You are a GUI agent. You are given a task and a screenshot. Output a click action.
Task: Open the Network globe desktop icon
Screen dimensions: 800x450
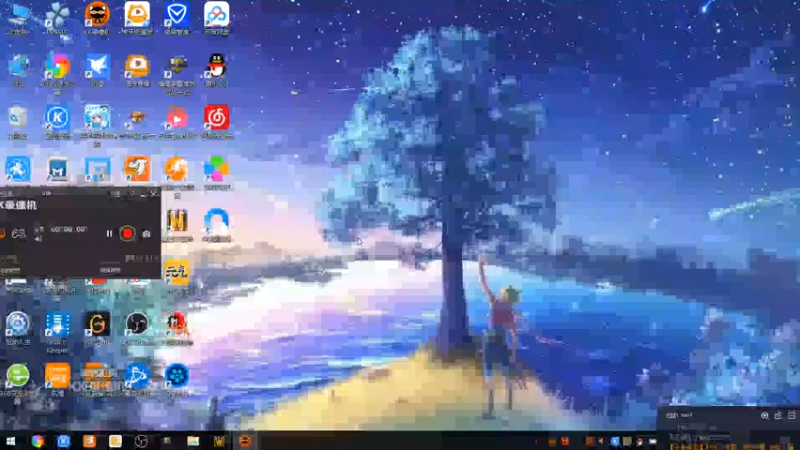(18, 66)
